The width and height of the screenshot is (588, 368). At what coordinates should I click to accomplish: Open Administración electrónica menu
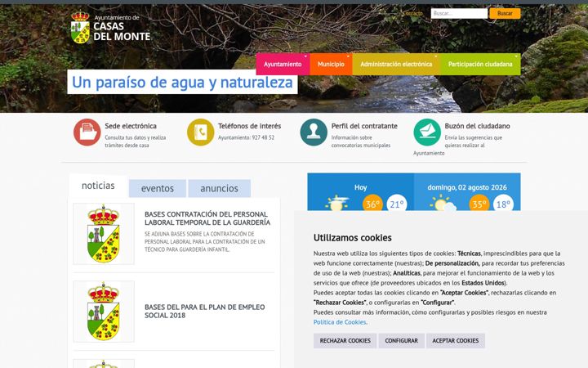(396, 65)
